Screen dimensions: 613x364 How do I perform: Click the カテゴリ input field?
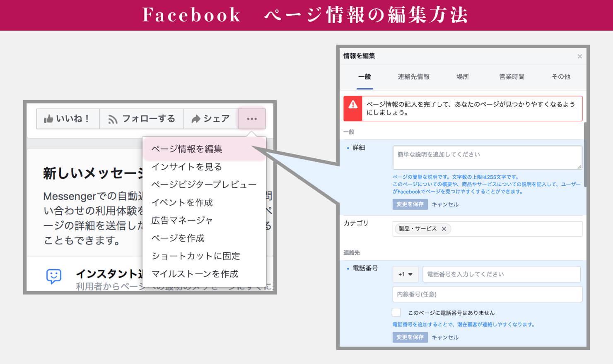(487, 229)
